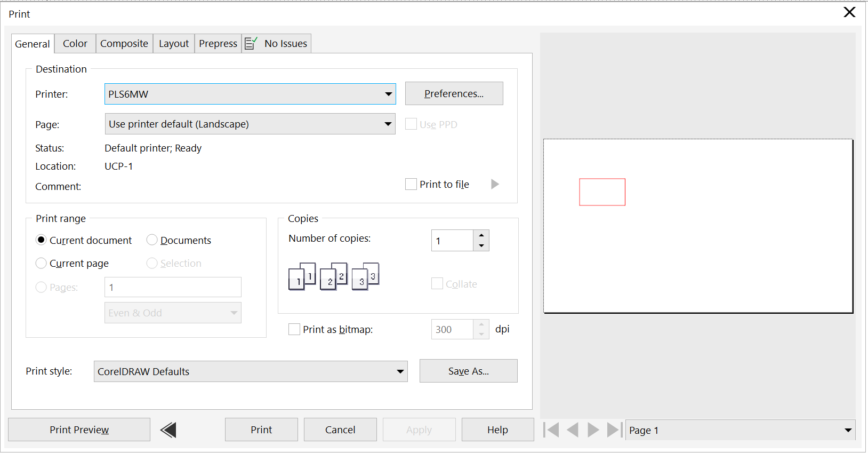Go to next page in preview
Image resolution: width=868 pixels, height=453 pixels.
point(593,430)
